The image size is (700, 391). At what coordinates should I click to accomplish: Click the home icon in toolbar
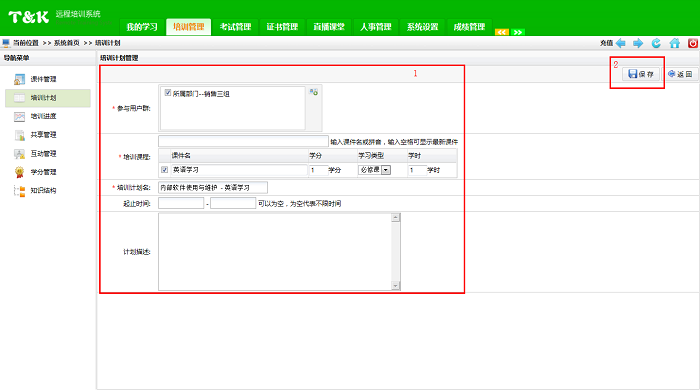tap(675, 43)
